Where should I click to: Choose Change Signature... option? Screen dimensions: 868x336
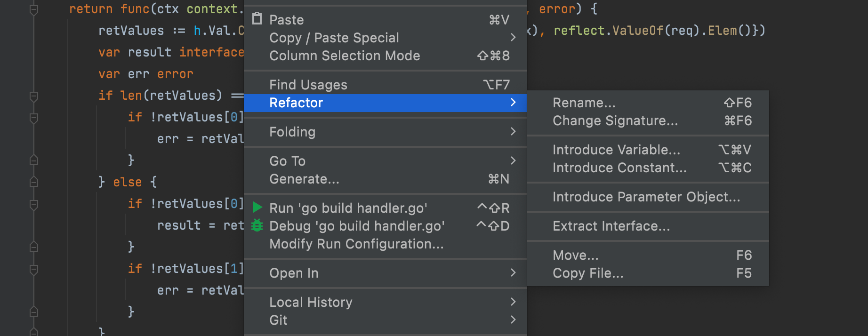(615, 120)
